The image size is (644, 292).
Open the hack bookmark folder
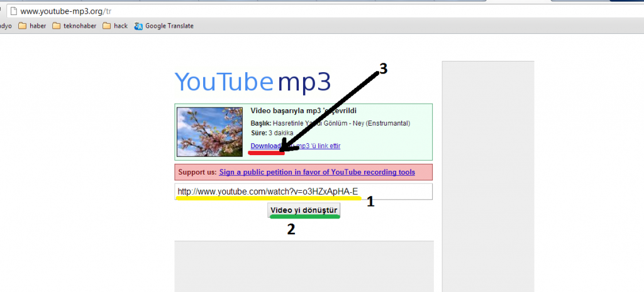pyautogui.click(x=116, y=26)
